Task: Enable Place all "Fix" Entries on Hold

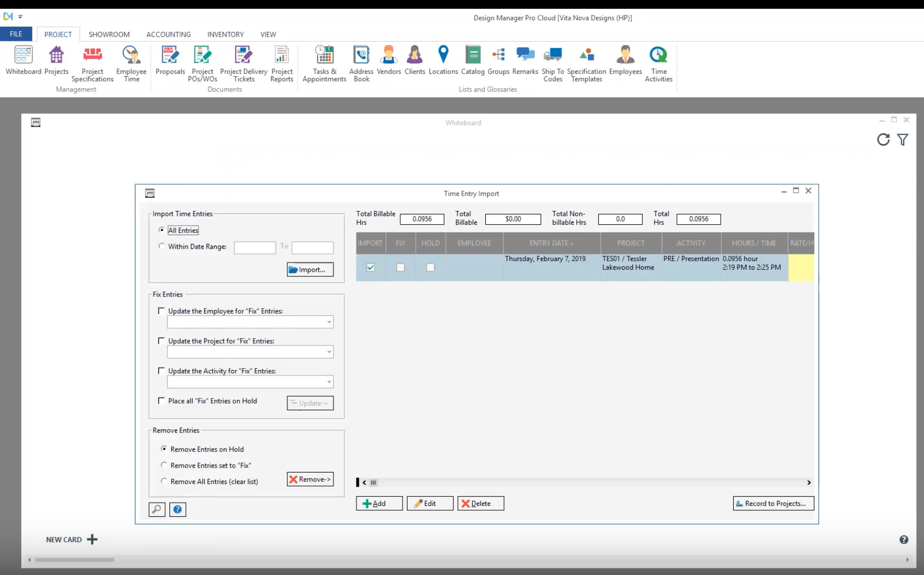Action: [161, 401]
